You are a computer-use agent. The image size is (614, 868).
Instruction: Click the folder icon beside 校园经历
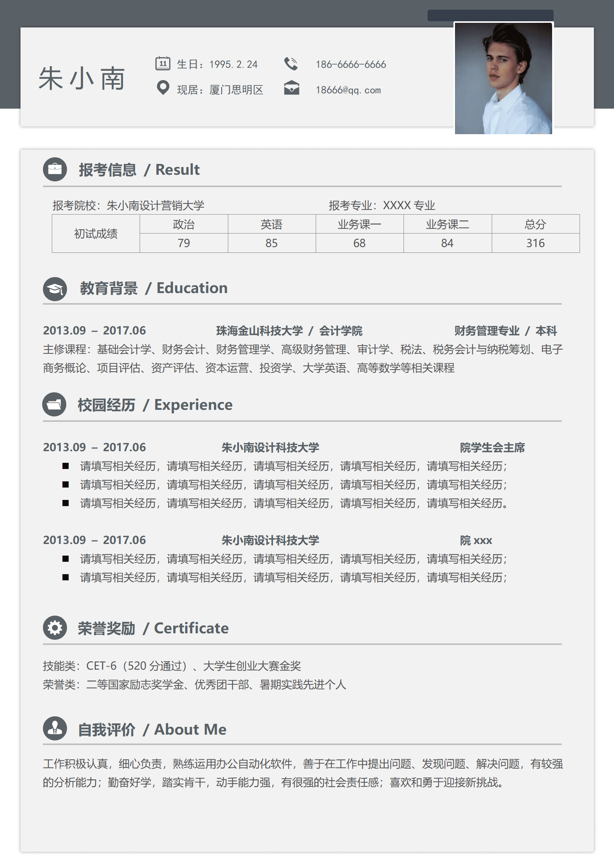click(54, 404)
